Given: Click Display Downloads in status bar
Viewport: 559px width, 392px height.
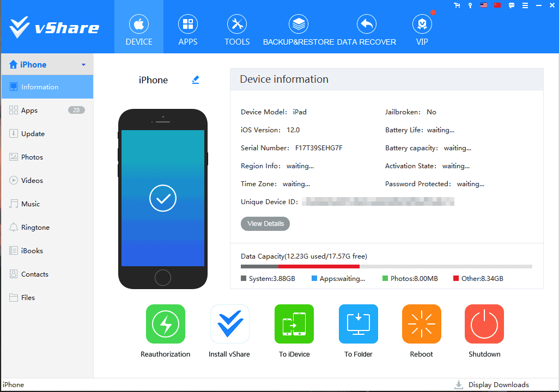Looking at the screenshot, I should coord(491,385).
